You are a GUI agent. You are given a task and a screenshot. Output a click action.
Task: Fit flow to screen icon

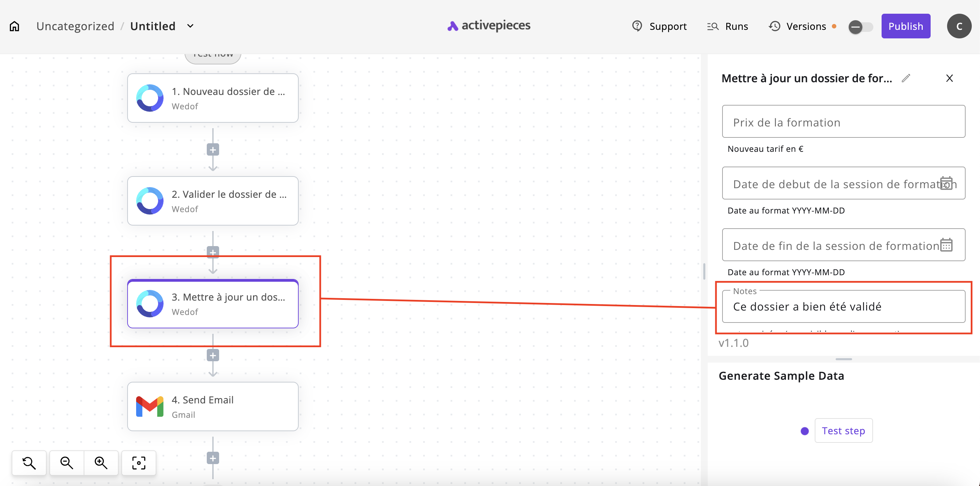coord(139,463)
